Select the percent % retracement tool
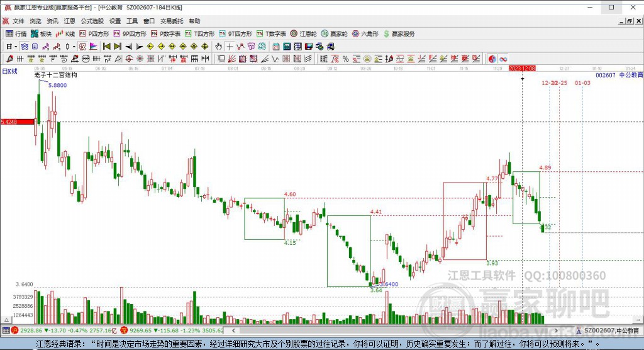Viewport: 644px width, 350px height. click(x=345, y=59)
